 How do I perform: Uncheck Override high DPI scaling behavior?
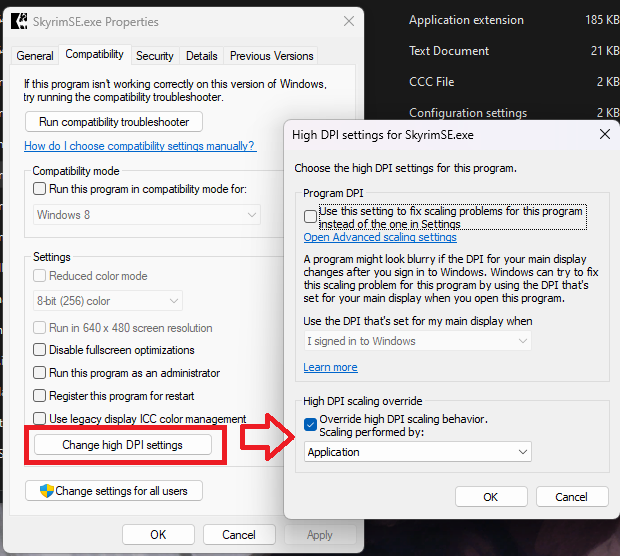tap(310, 425)
